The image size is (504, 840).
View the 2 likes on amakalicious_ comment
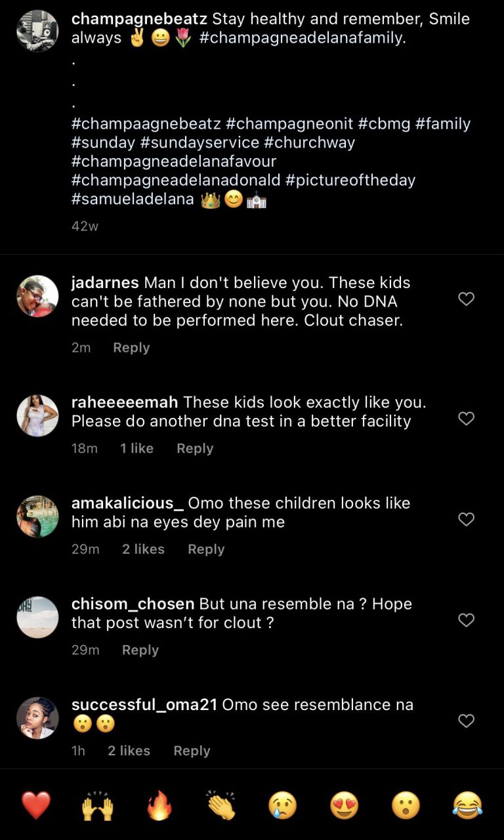[143, 549]
